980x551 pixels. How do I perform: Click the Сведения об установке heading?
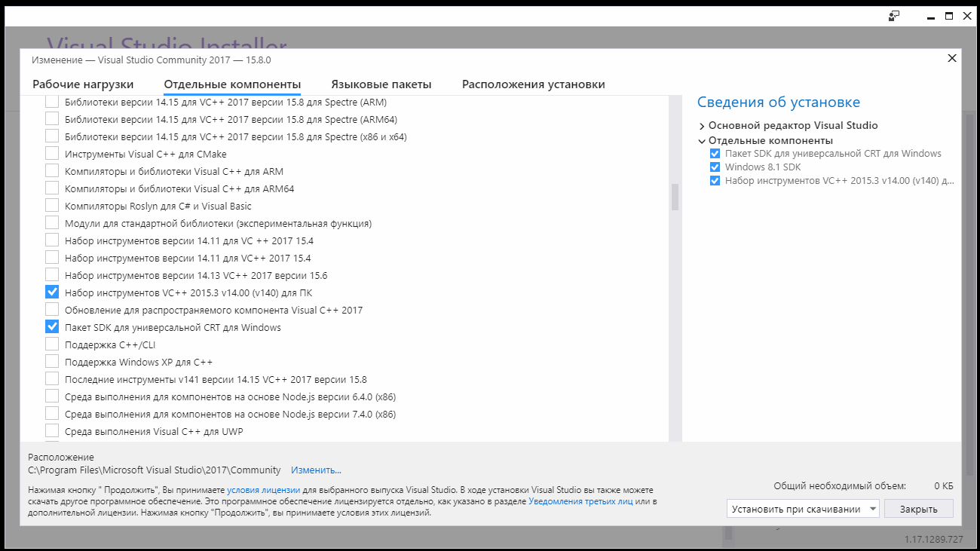coord(779,103)
